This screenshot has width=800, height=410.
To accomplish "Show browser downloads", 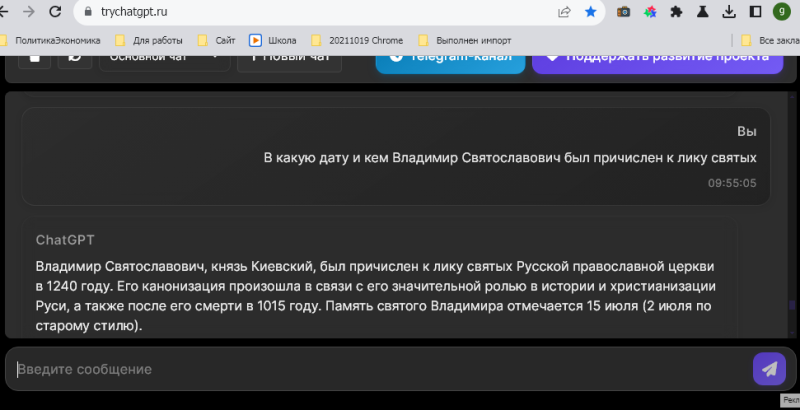I will click(x=730, y=12).
